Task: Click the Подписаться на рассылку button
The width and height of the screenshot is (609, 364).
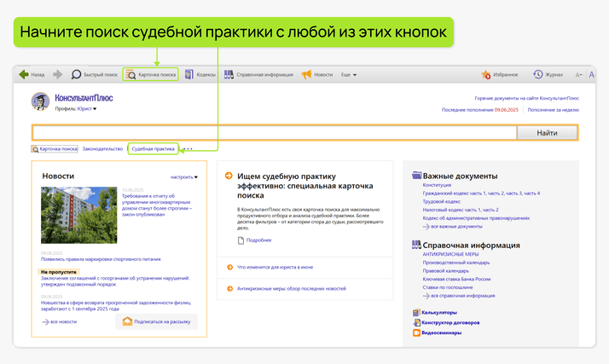Action: tap(157, 321)
